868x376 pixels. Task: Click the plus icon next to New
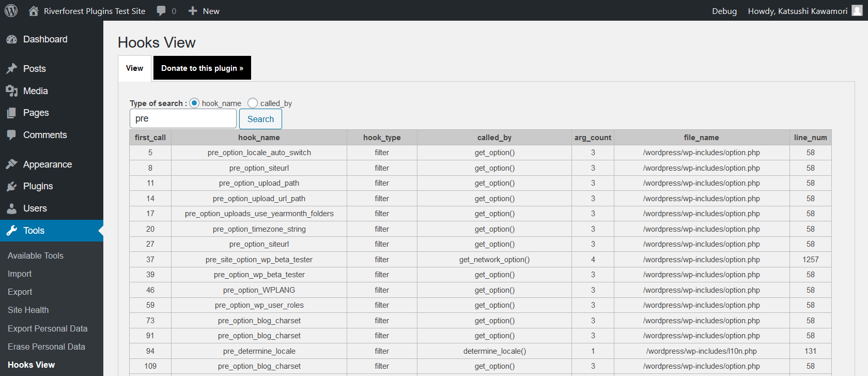coord(193,11)
